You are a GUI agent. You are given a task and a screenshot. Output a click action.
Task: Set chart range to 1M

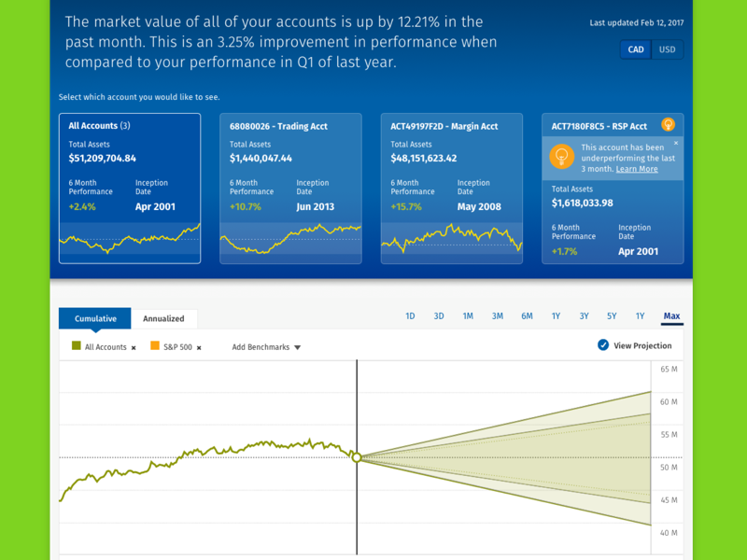click(468, 316)
